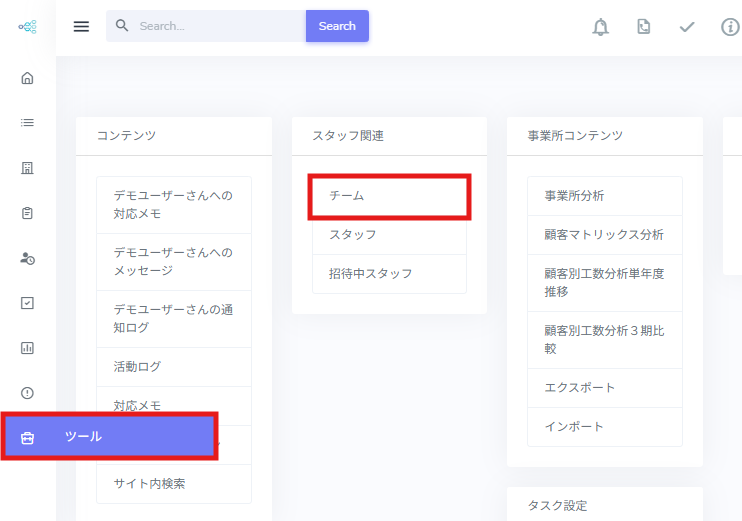
Task: Select エクスポート option
Action: tap(604, 387)
